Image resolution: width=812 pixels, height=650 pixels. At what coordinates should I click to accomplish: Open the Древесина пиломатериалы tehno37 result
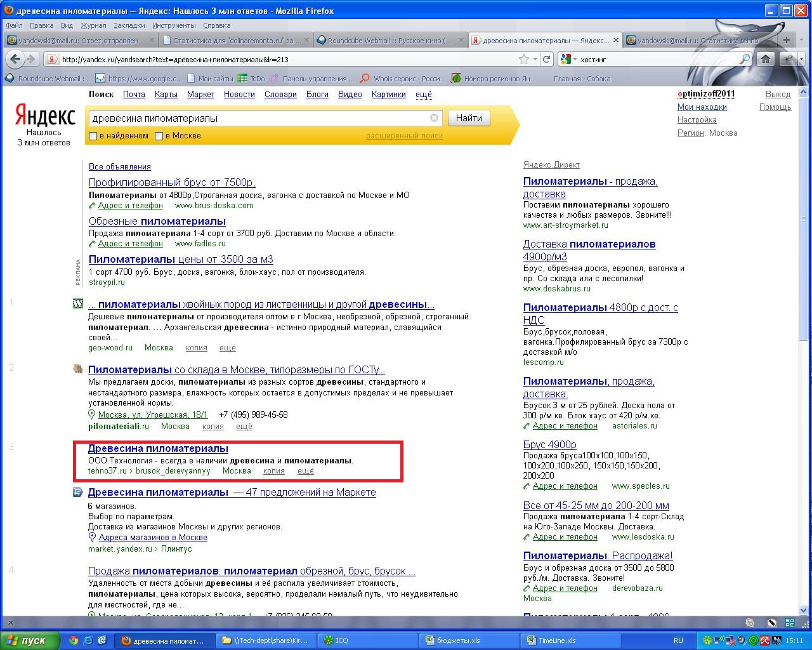tap(158, 449)
